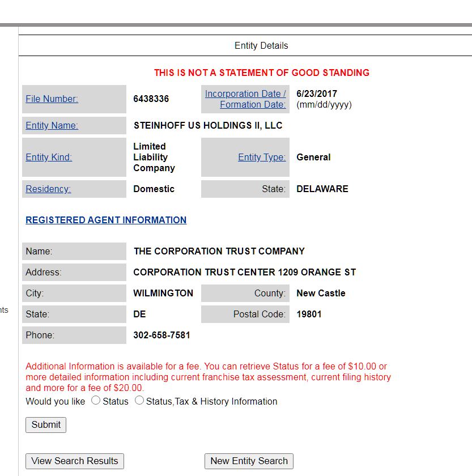Click county value New Castle
The width and height of the screenshot is (472, 476).
click(321, 294)
